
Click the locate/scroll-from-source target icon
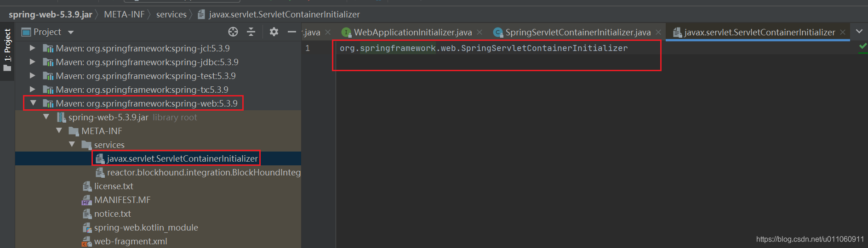233,32
